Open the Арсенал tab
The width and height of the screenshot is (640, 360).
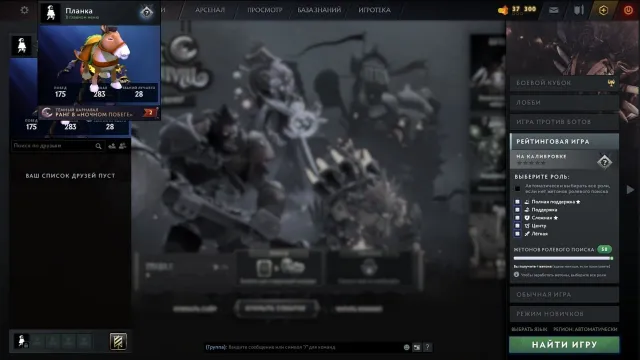210,10
